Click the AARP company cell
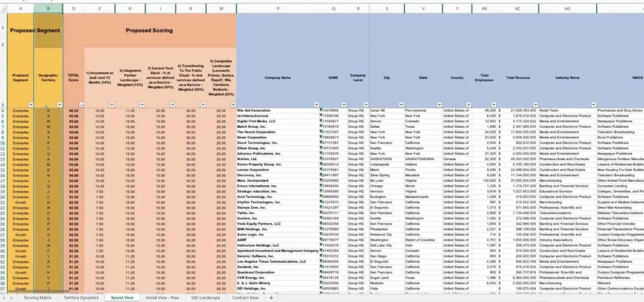This screenshot has height=302, width=644. coord(278,240)
